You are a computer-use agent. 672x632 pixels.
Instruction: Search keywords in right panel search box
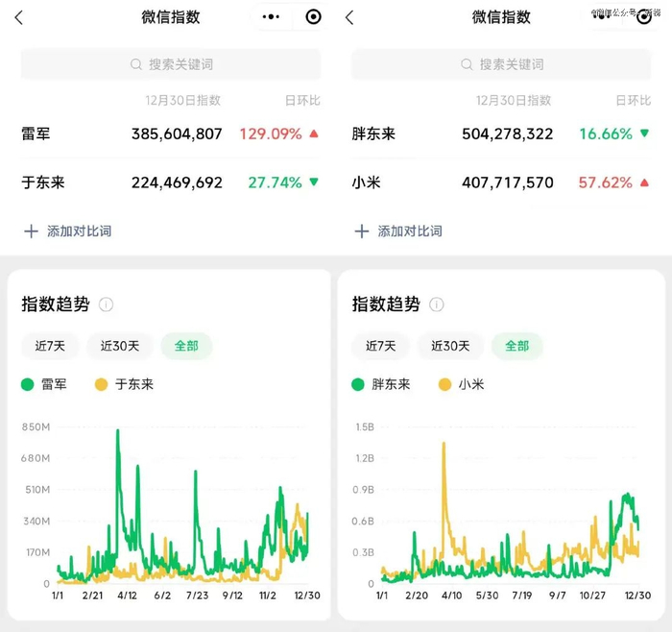click(501, 64)
